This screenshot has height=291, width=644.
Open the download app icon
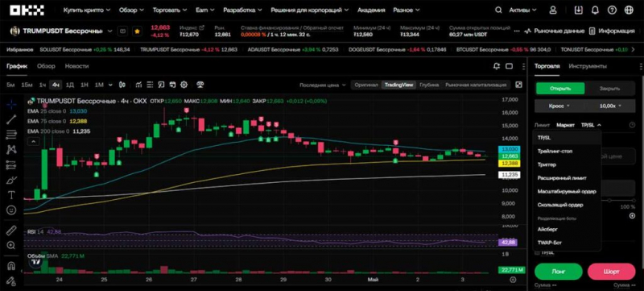578,10
